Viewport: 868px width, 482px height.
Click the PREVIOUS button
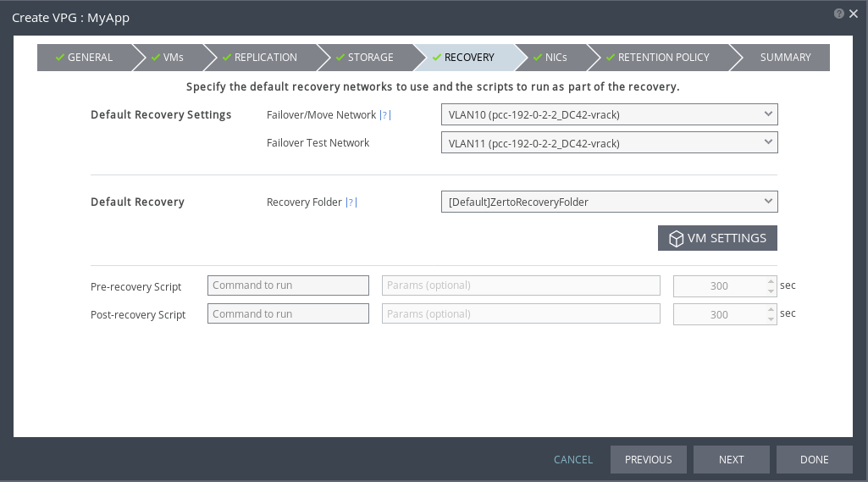648,459
